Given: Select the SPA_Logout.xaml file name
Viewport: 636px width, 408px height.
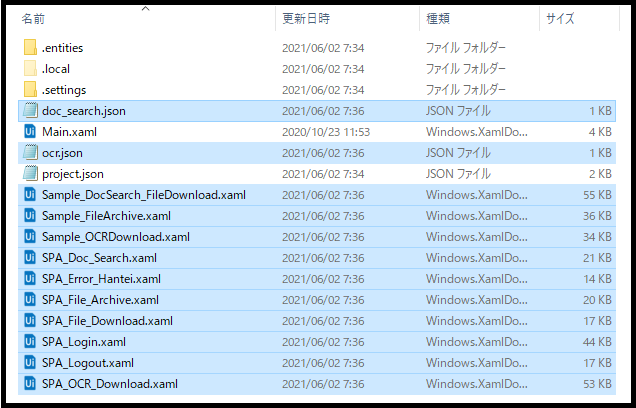Looking at the screenshot, I should [88, 363].
